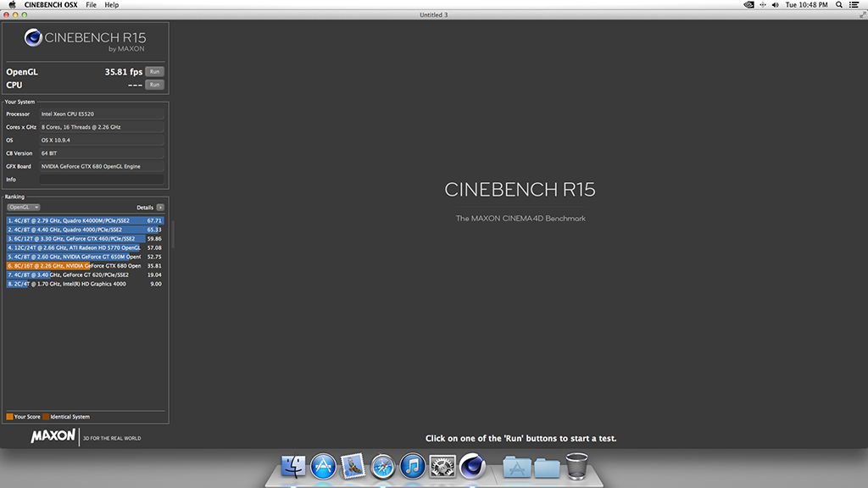Click the orange Your Score legend swatch
This screenshot has height=488, width=868.
tap(9, 417)
